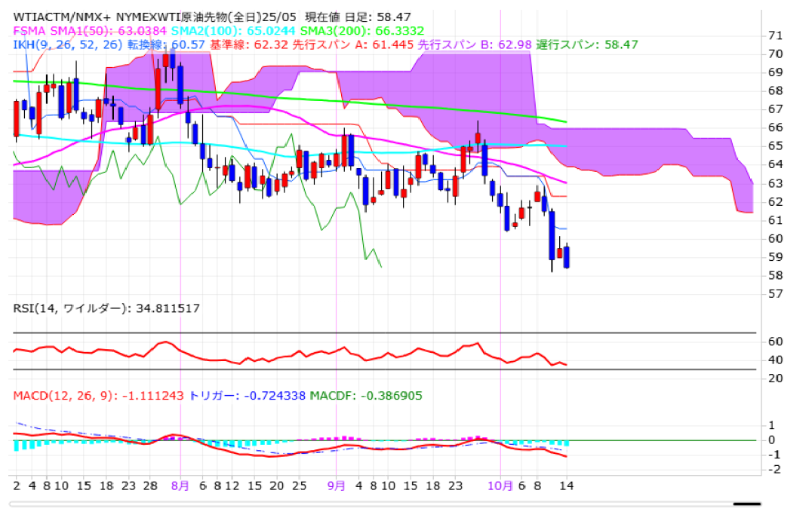Click the 8月 label on the date axis
812x527 pixels.
tap(180, 486)
